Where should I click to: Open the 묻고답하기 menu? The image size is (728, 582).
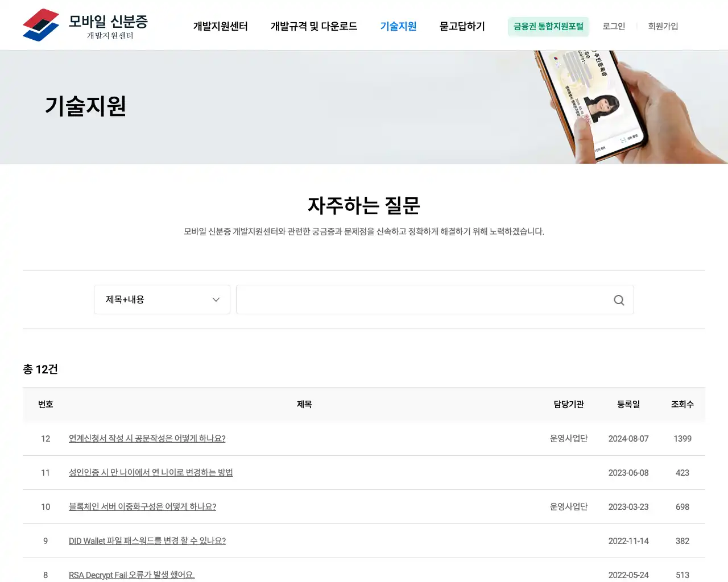pyautogui.click(x=461, y=26)
